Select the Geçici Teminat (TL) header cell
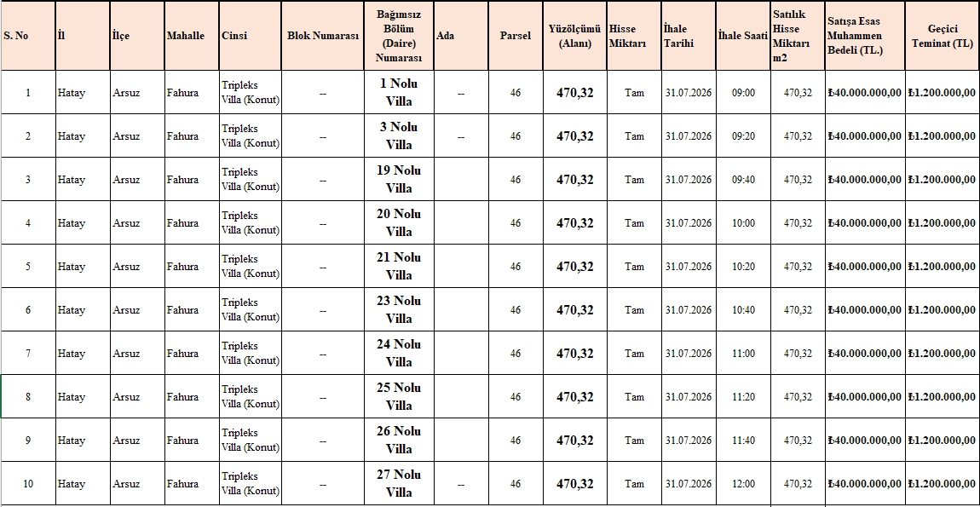980x507 pixels. coord(942,36)
